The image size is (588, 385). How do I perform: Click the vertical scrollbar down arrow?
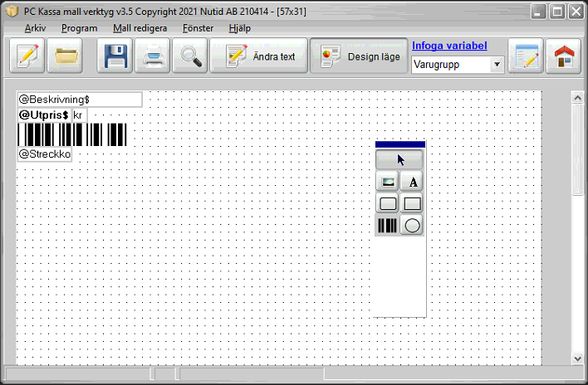tap(577, 358)
